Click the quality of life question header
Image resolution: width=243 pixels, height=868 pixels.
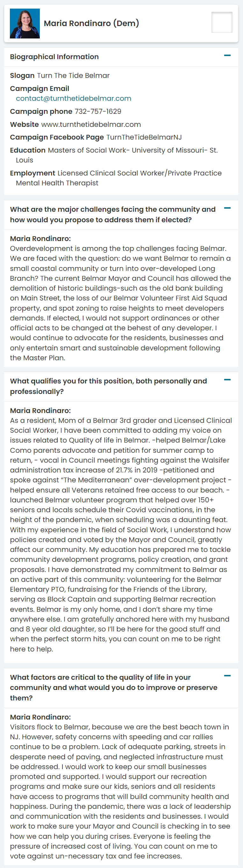point(113,687)
